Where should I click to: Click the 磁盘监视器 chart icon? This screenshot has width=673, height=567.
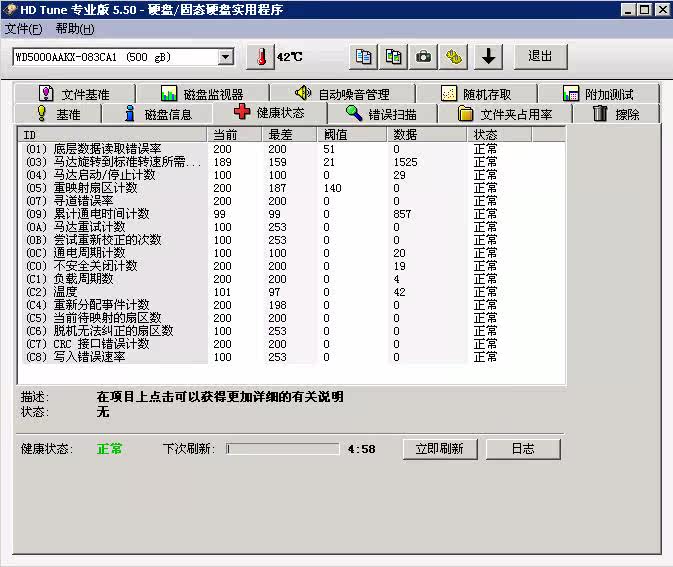pos(169,93)
